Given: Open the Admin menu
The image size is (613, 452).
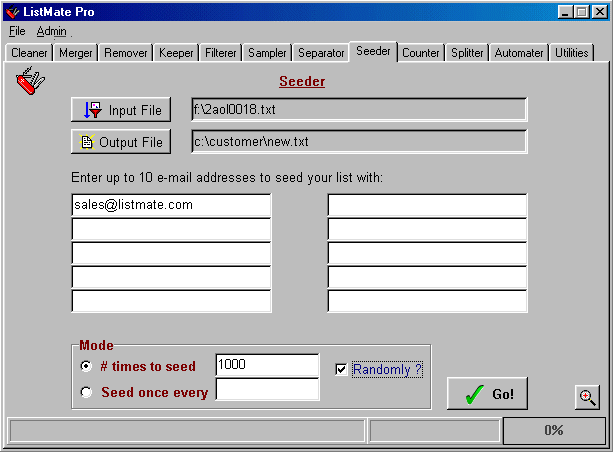Looking at the screenshot, I should tap(51, 31).
